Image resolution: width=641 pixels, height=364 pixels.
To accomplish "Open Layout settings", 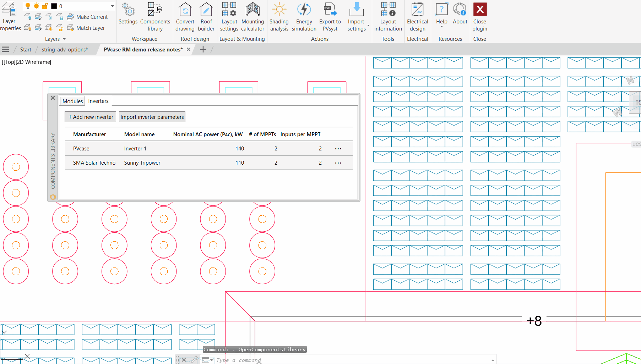I will tap(229, 17).
